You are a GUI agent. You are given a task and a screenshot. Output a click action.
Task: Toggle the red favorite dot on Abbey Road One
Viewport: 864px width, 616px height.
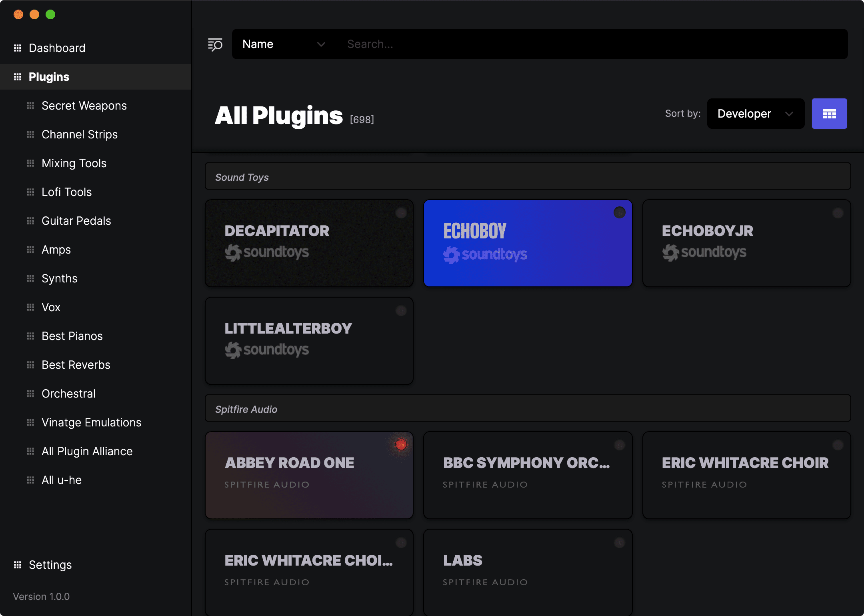pyautogui.click(x=401, y=444)
